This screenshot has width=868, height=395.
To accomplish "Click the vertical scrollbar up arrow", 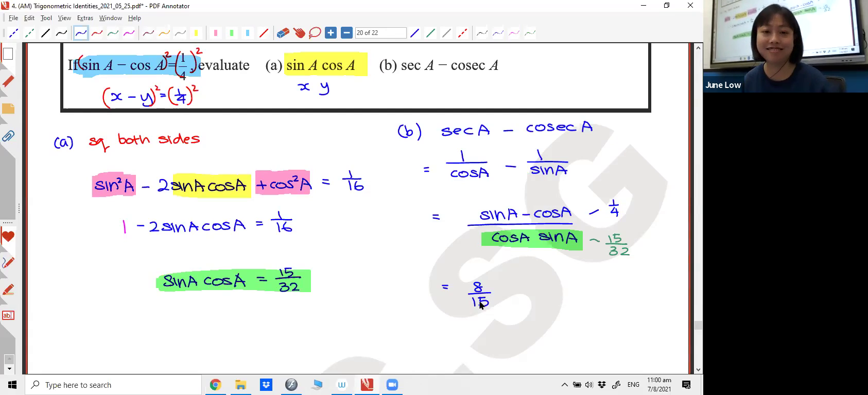I will click(698, 48).
